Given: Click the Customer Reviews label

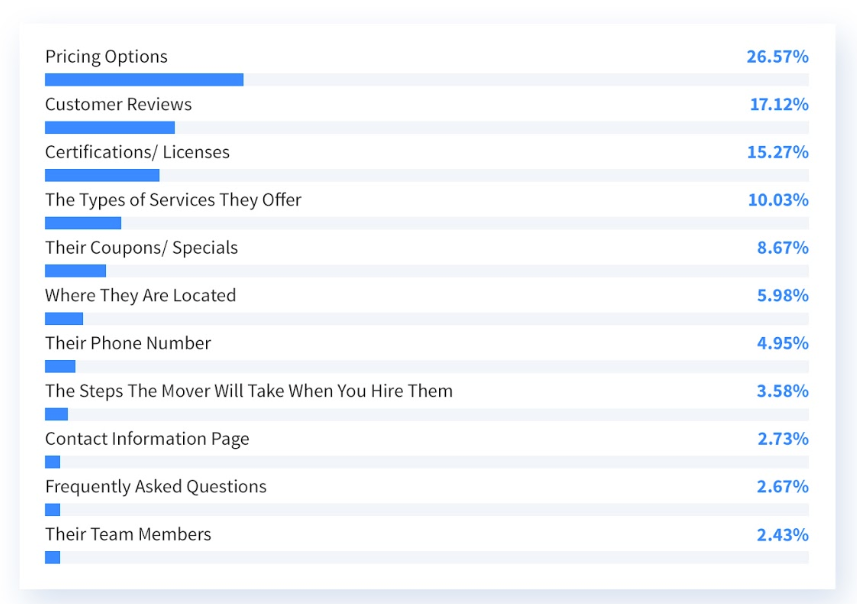Looking at the screenshot, I should [118, 104].
